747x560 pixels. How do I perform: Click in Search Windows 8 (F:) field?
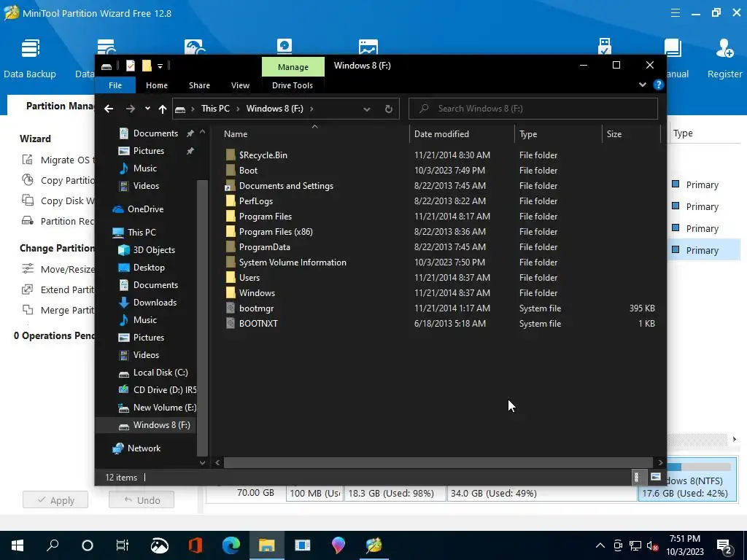(x=533, y=109)
